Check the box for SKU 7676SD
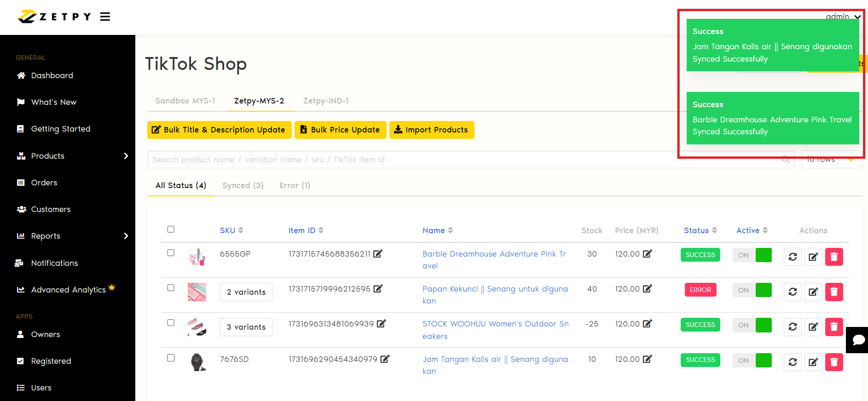 [x=171, y=358]
